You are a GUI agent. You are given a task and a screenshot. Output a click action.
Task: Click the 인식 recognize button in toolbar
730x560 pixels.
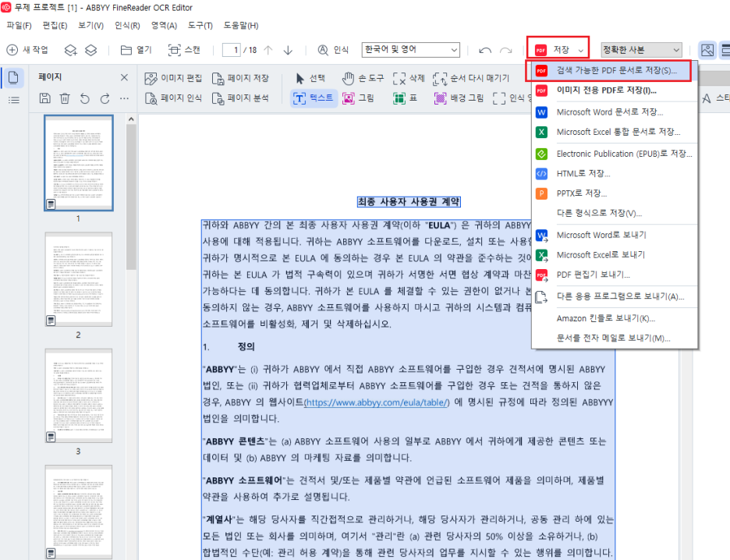333,50
